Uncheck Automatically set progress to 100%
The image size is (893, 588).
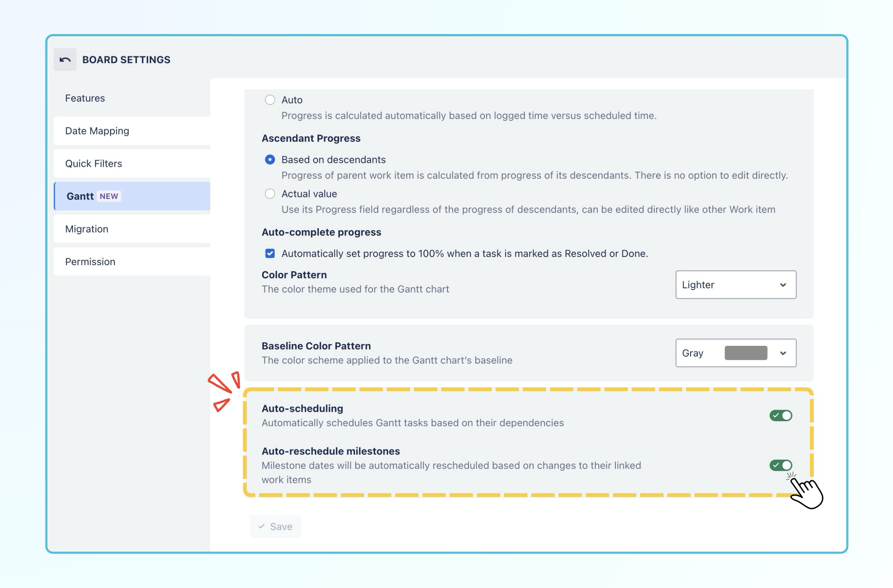click(x=270, y=253)
